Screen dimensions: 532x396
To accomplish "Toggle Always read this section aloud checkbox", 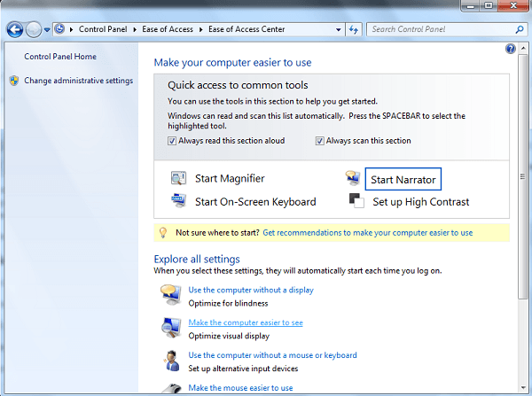I will pos(172,141).
